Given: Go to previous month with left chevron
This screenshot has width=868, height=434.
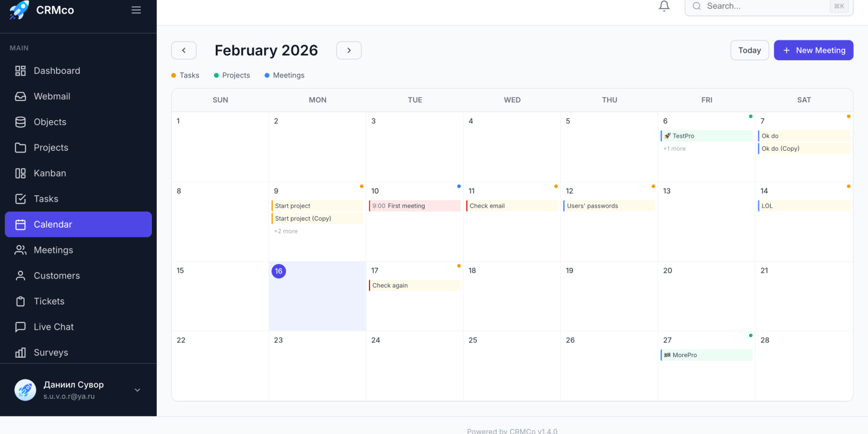Looking at the screenshot, I should (x=184, y=50).
